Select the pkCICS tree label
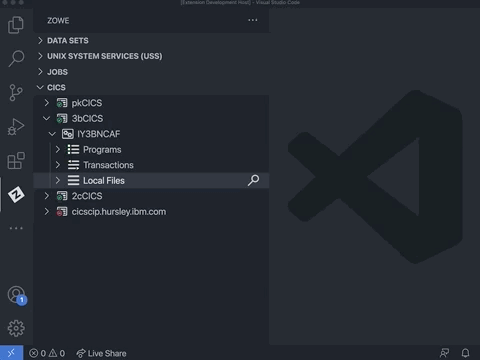 point(87,103)
